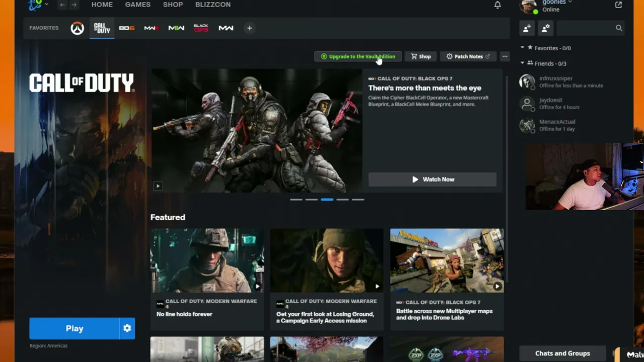Click the MenaceActual avatar

click(527, 125)
